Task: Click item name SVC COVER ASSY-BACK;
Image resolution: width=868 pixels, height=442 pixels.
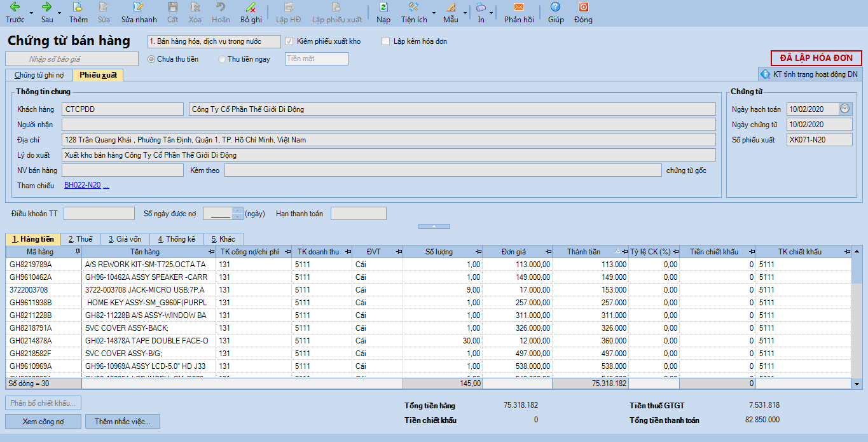Action: (x=127, y=328)
